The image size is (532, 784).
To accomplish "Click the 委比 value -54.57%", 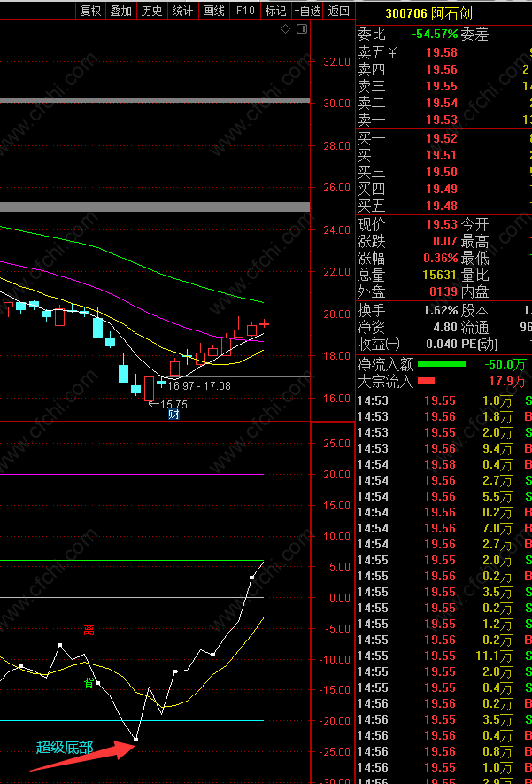I will 435,34.
